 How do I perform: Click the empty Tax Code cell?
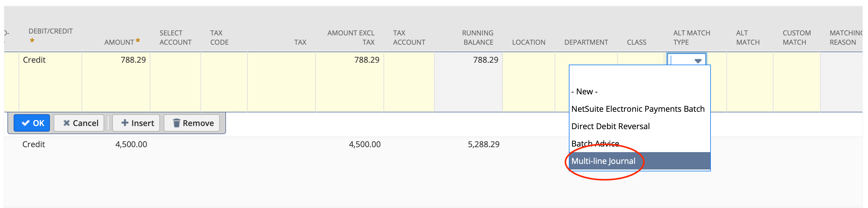(x=224, y=82)
